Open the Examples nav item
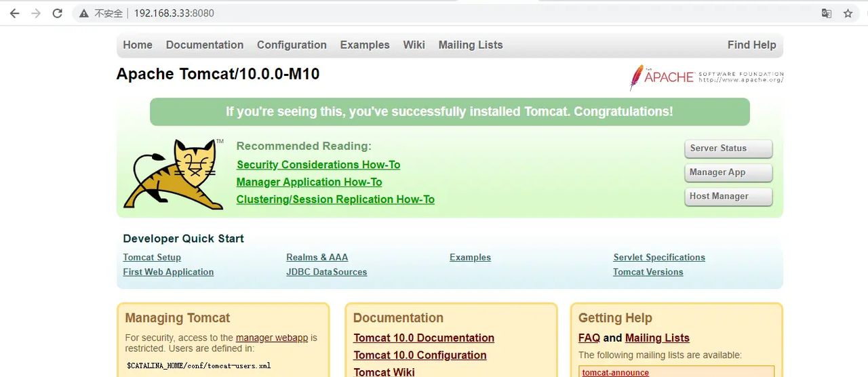The width and height of the screenshot is (868, 377). [x=365, y=45]
